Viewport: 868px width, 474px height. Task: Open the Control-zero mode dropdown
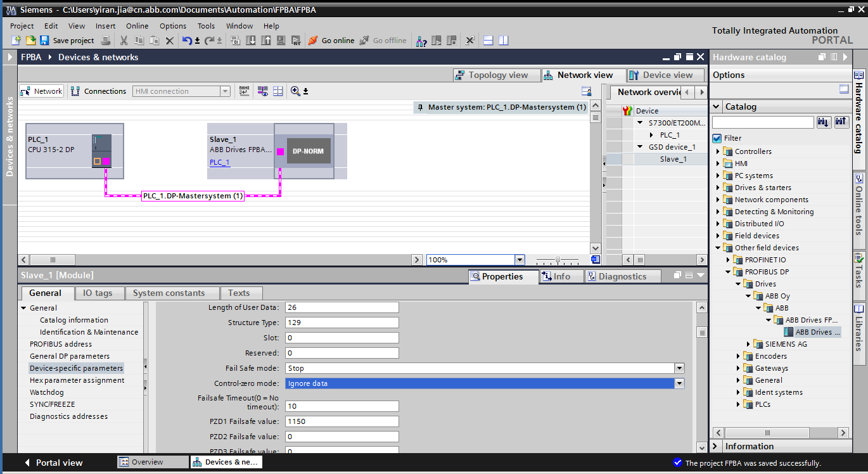tap(679, 383)
